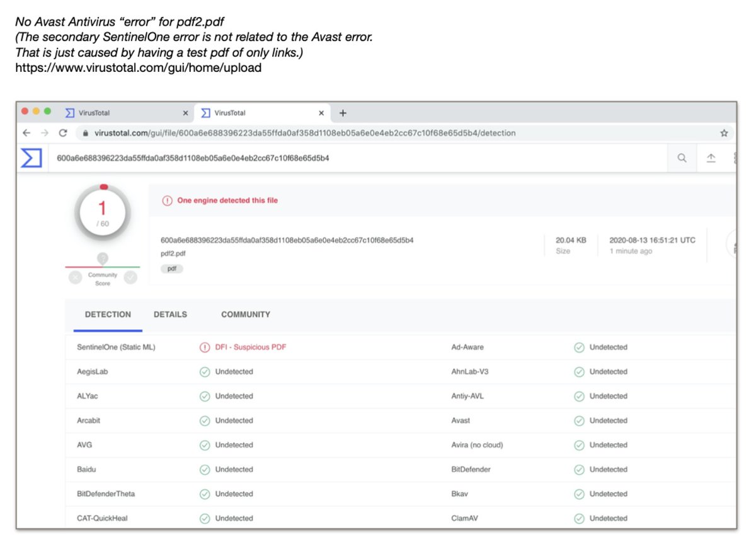The height and width of the screenshot is (551, 756).
Task: Click the hash search input field
Action: coord(359,158)
